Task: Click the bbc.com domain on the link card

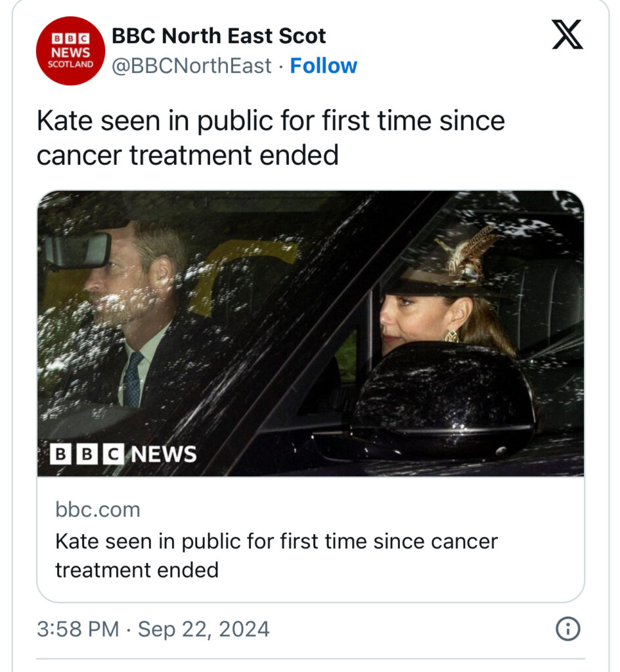Action: [97, 509]
